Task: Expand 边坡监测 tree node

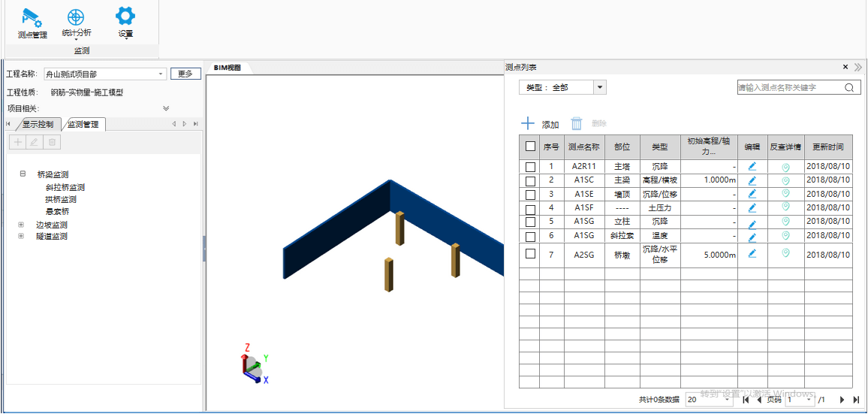Action: (x=21, y=225)
